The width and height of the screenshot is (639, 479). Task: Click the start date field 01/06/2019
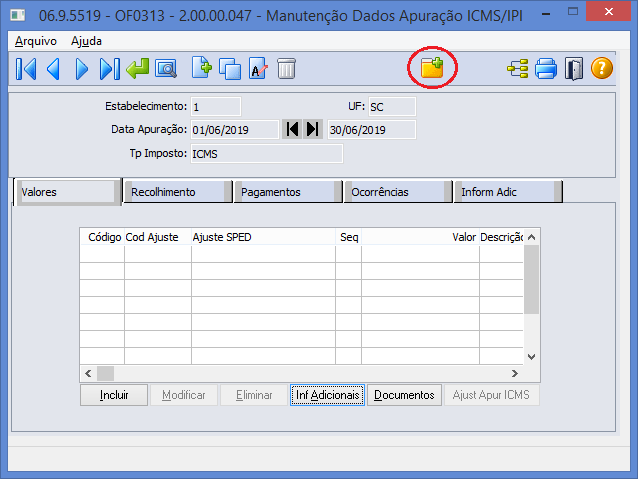tap(235, 130)
